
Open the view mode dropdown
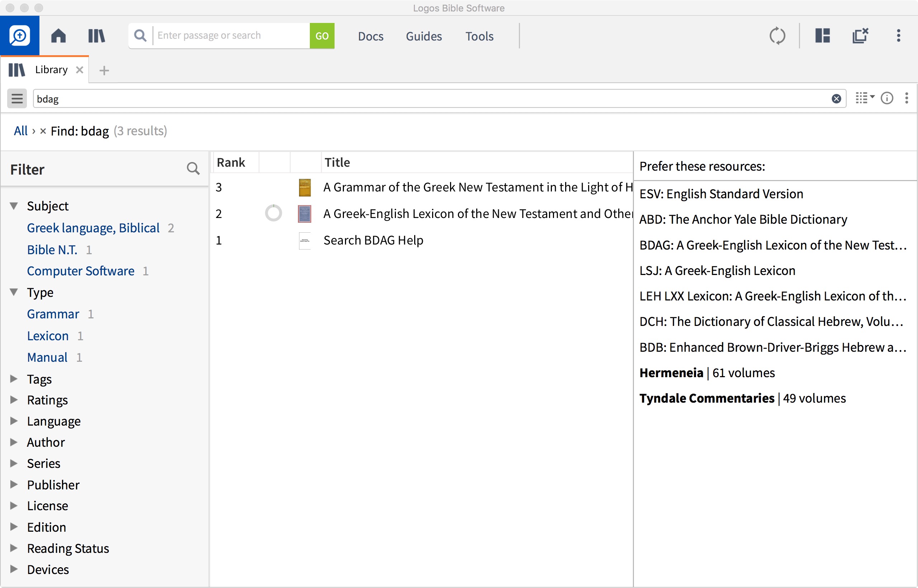[x=865, y=98]
